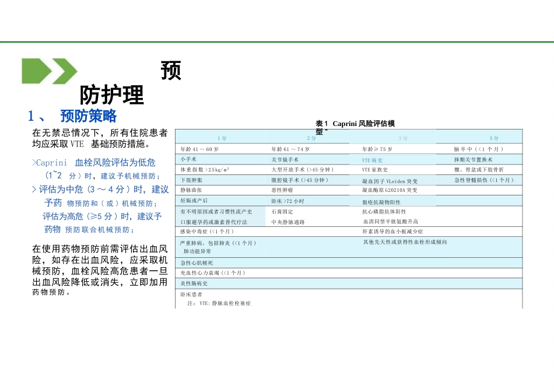Click the '妊娠或产后' cell
Viewport: 554px width, 392px height.
(x=194, y=201)
